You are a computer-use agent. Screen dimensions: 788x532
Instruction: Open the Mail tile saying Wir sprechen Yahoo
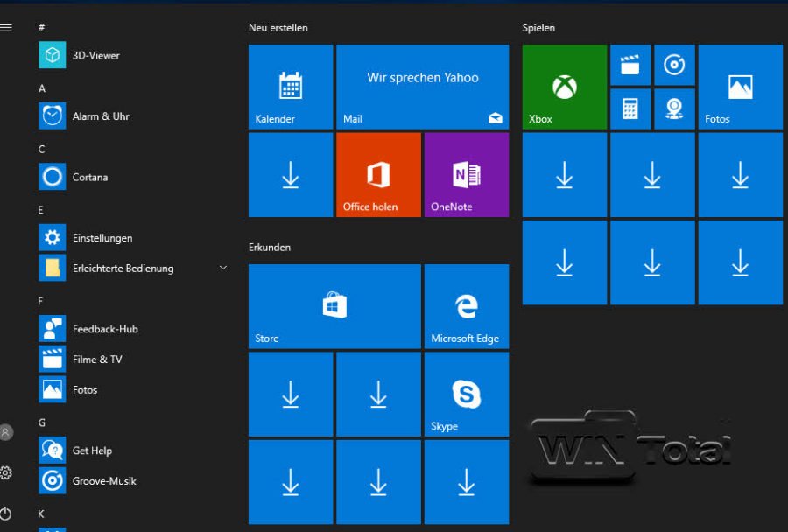pyautogui.click(x=423, y=86)
